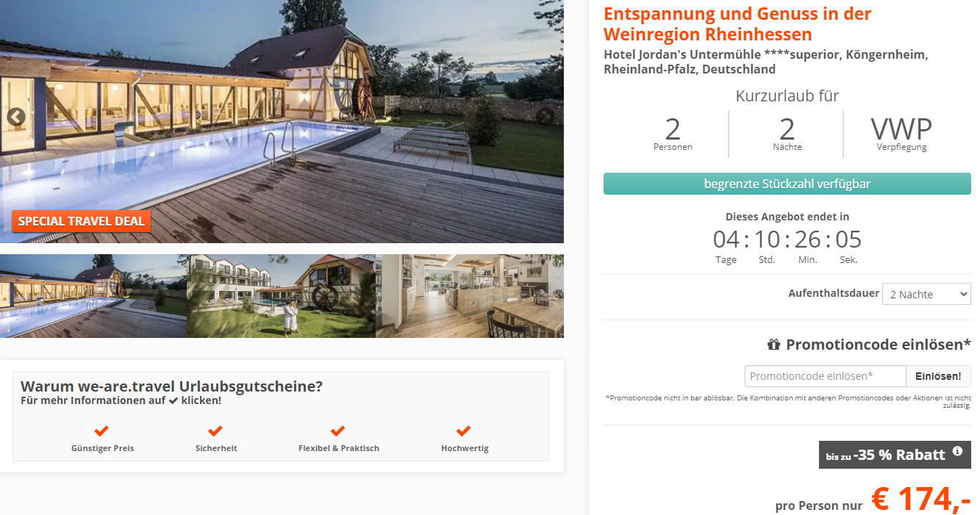Click the checkmark above Hochwertig

[464, 431]
